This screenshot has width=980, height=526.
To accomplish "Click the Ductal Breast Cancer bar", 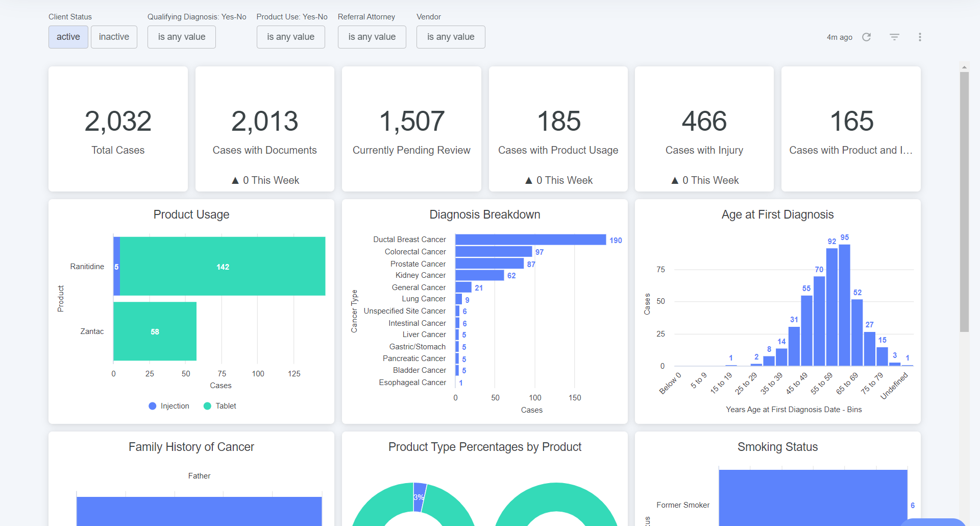I will coord(531,240).
